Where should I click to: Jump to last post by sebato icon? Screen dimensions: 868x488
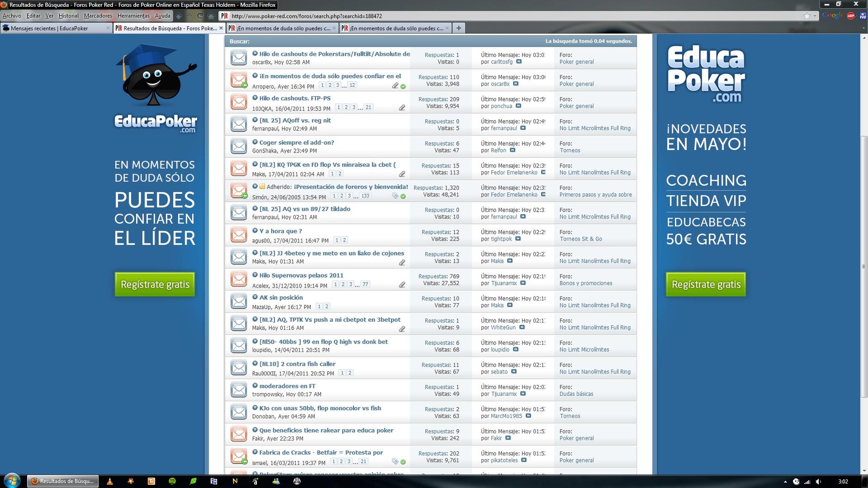[x=514, y=372]
